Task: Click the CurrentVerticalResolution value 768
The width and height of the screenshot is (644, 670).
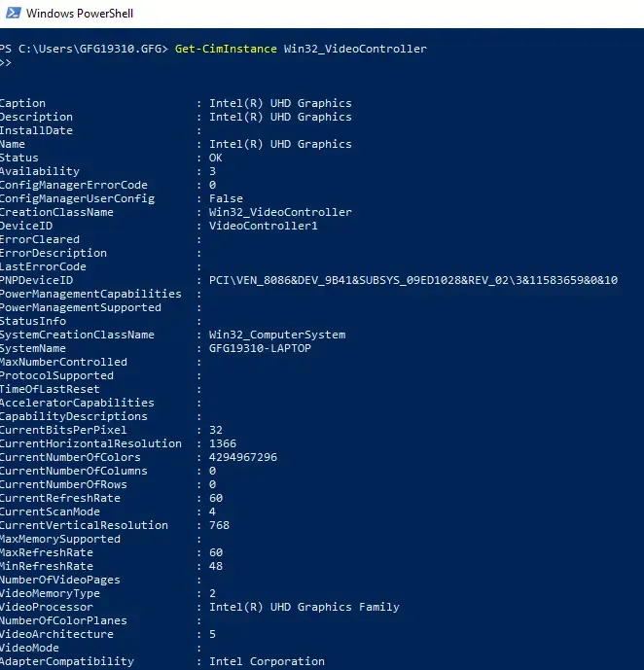Action: (219, 525)
